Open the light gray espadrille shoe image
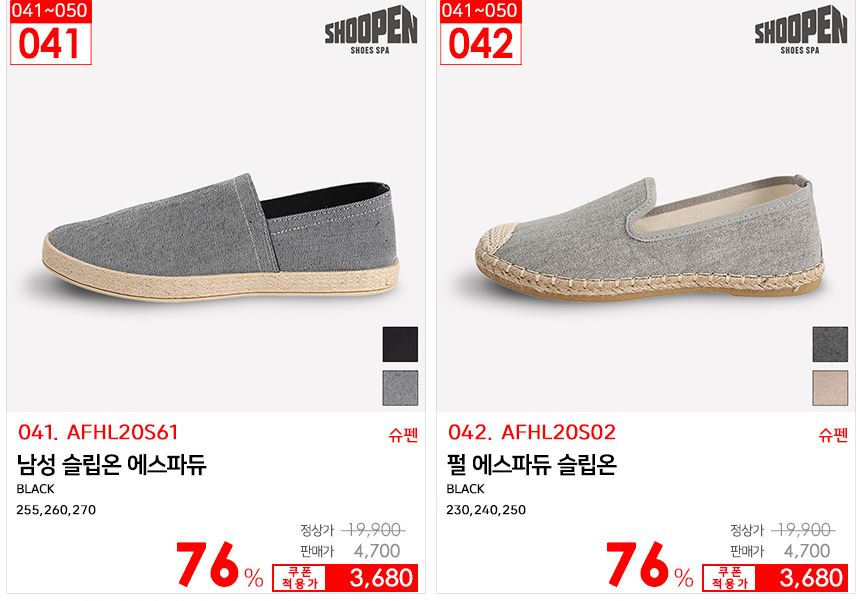Image resolution: width=856 pixels, height=601 pixels. click(650, 238)
